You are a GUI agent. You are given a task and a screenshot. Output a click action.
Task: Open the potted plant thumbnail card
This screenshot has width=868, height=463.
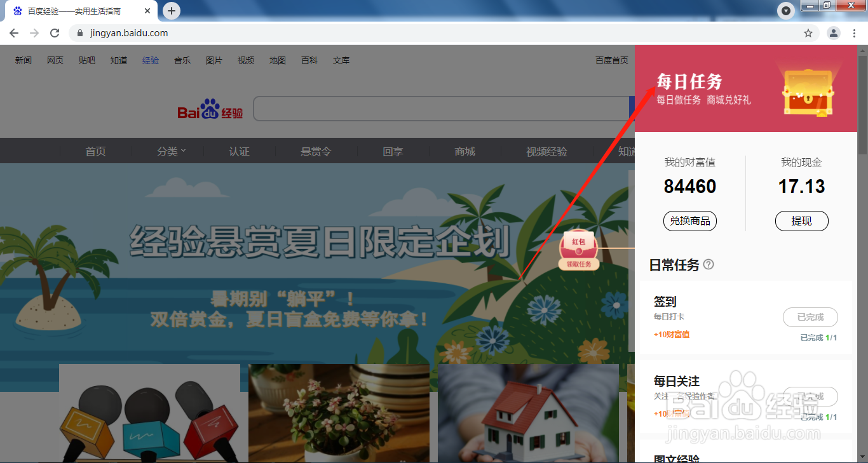tap(339, 413)
